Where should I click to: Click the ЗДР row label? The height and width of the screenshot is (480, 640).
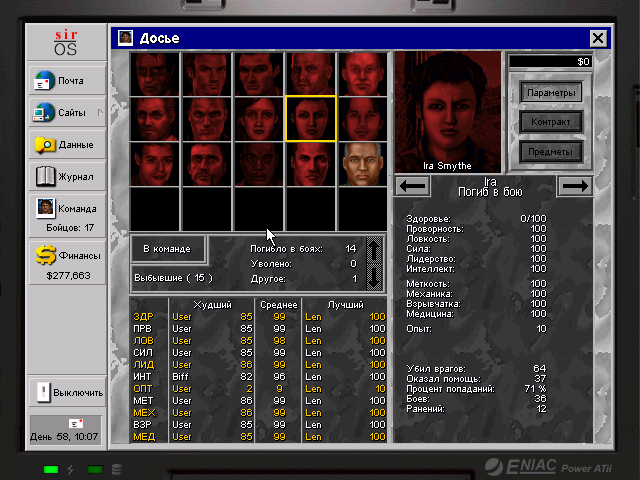pos(144,317)
